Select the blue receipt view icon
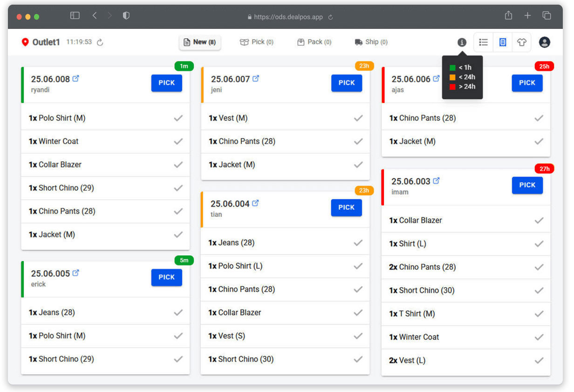574x392 pixels. coord(502,42)
